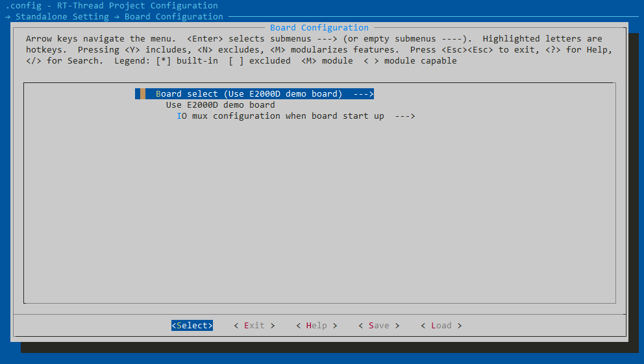The width and height of the screenshot is (644, 364).
Task: Select the highlighted Board select entry
Action: tap(249, 94)
